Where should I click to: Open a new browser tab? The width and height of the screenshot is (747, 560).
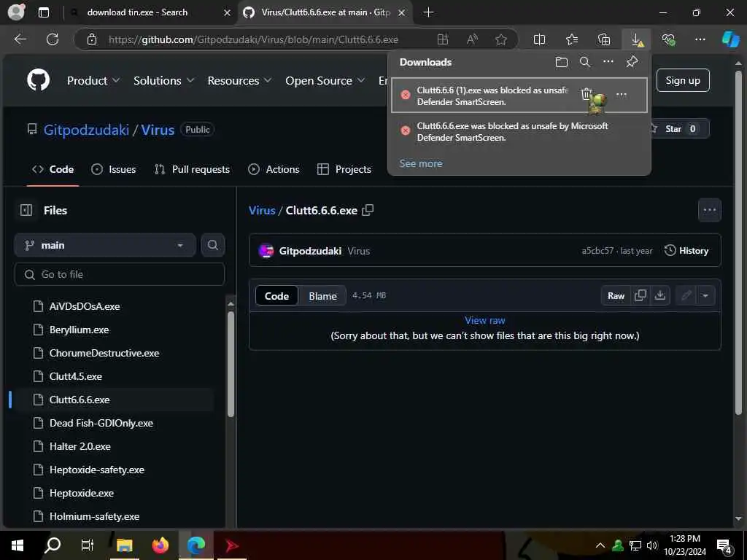[x=428, y=12]
